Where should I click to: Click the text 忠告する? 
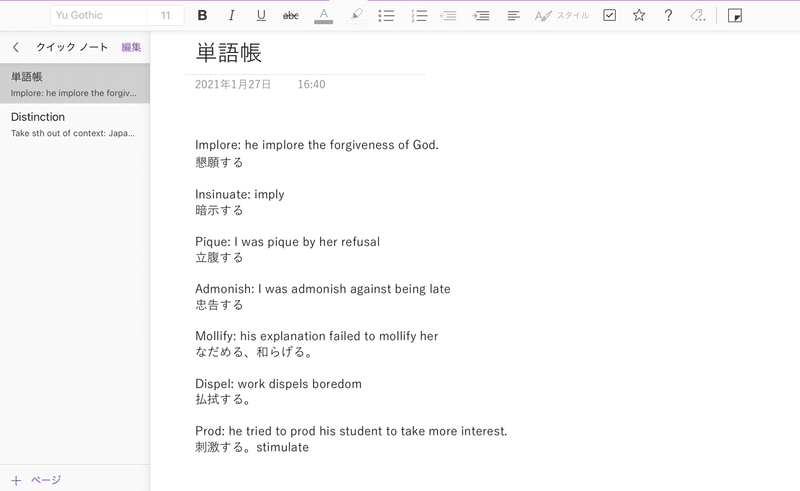tap(219, 305)
